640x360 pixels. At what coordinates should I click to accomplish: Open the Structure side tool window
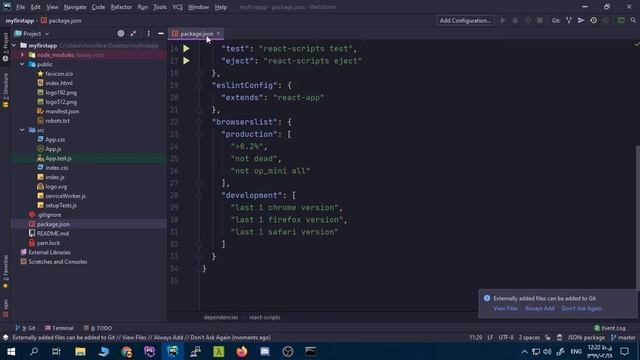tap(5, 91)
